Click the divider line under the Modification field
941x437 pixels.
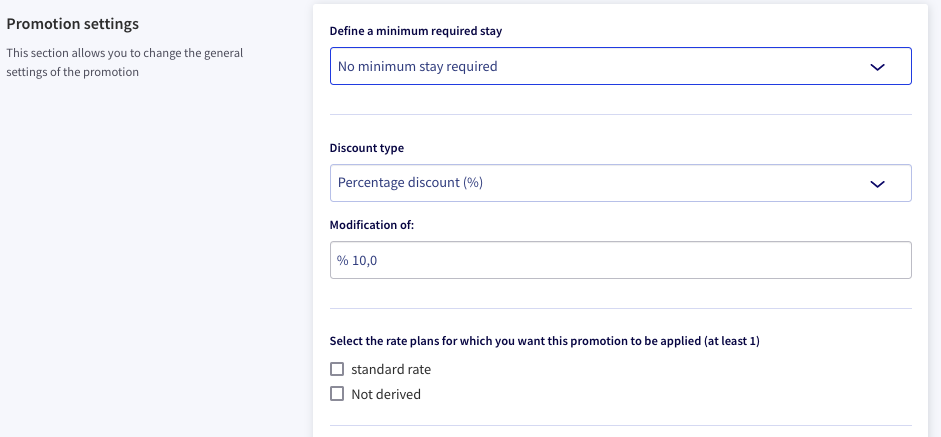621,309
